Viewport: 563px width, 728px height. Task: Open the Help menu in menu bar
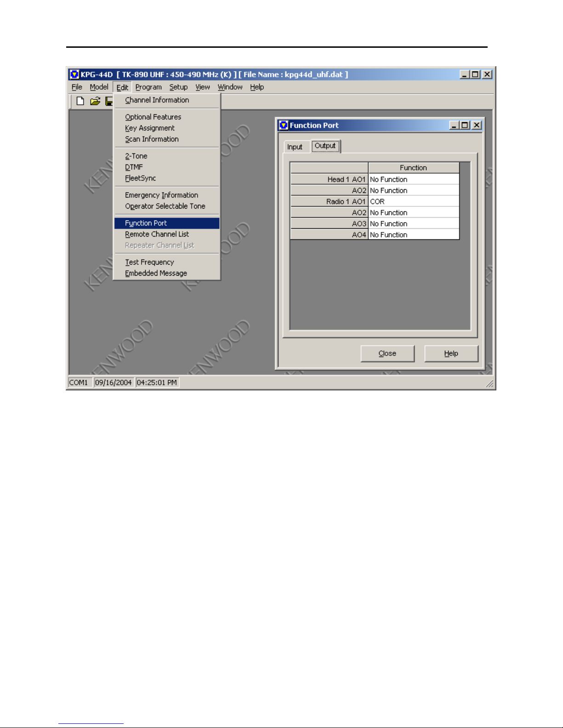coord(257,87)
